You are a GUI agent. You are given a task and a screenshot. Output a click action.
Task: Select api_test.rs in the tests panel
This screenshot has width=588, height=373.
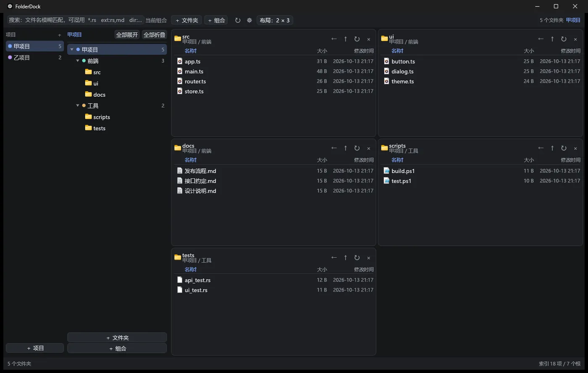tap(274, 280)
